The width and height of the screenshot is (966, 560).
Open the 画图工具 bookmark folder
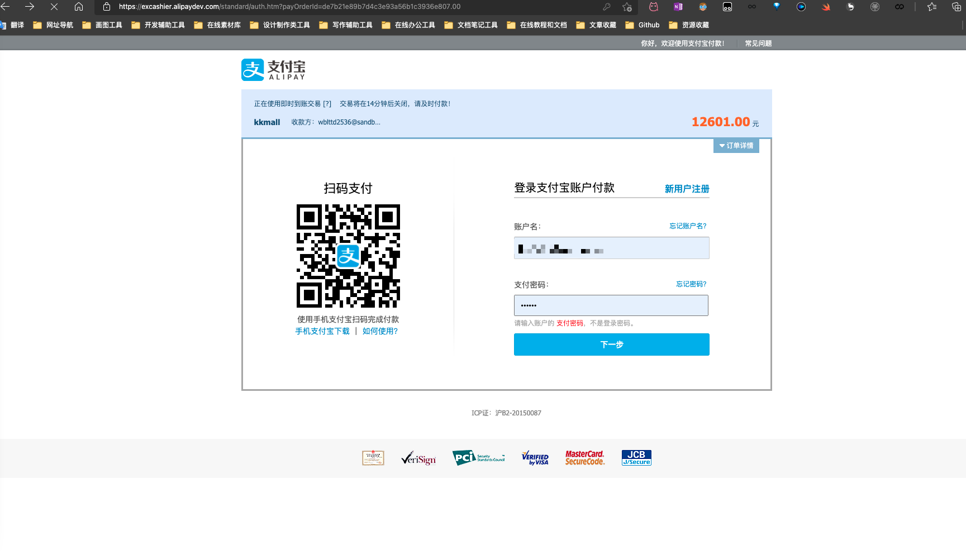click(x=103, y=25)
